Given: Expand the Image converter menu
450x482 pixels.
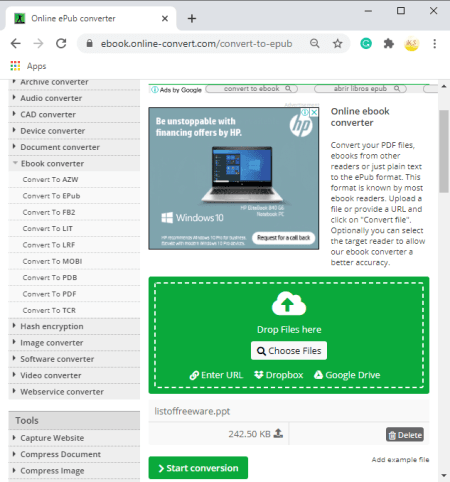Looking at the screenshot, I should pyautogui.click(x=74, y=343).
